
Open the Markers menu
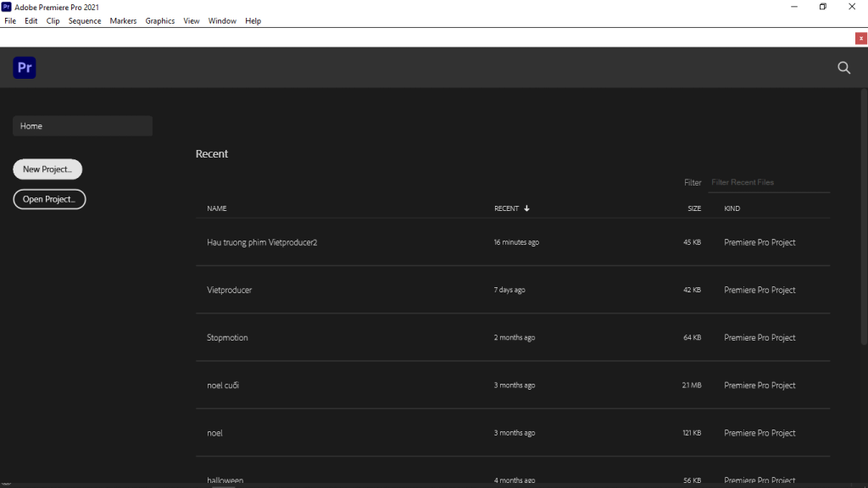(123, 20)
